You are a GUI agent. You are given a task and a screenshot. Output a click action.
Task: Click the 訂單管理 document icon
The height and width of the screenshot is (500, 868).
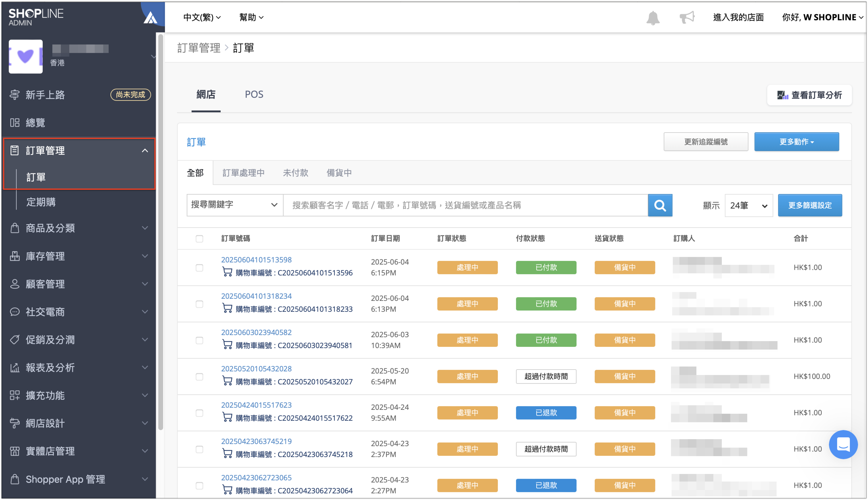tap(14, 150)
